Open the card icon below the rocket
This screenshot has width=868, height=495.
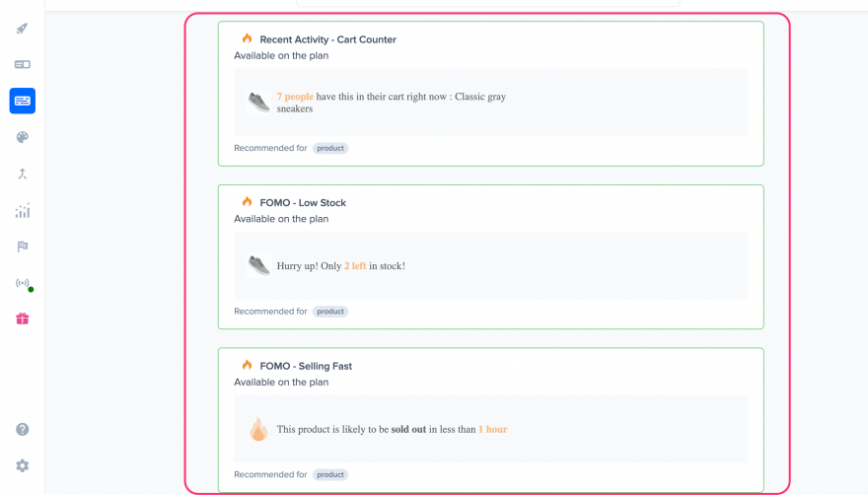22,64
